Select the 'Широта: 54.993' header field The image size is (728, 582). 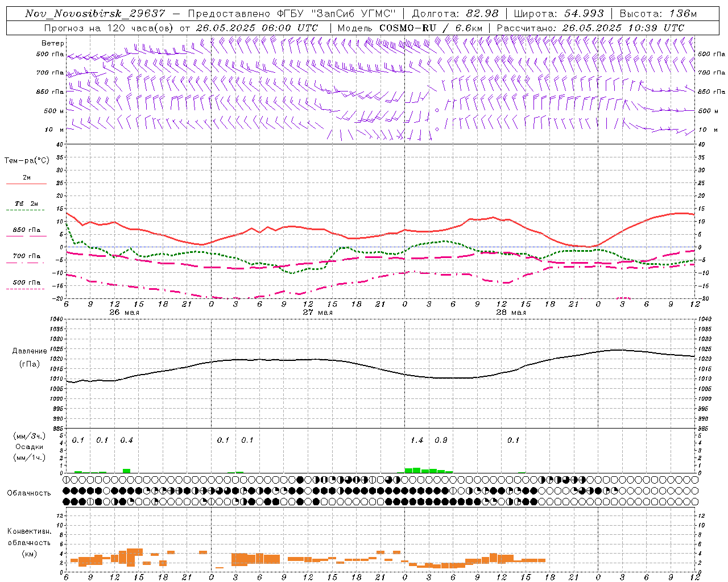tap(559, 14)
